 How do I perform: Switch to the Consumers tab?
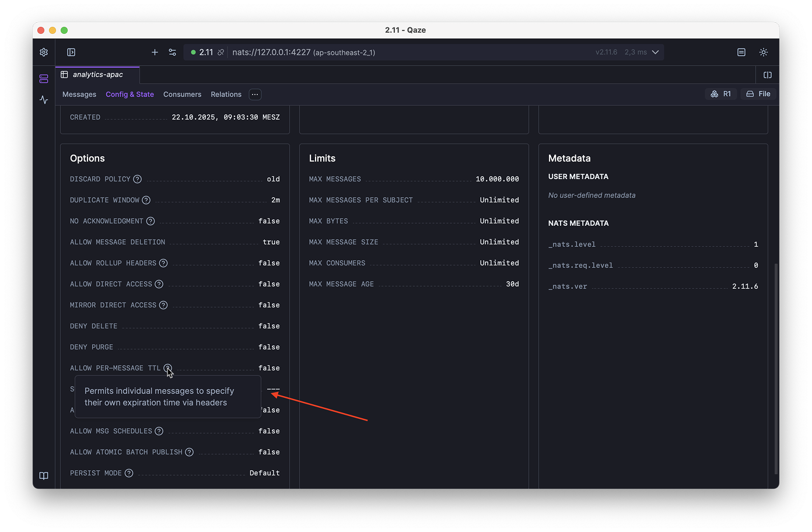[182, 94]
